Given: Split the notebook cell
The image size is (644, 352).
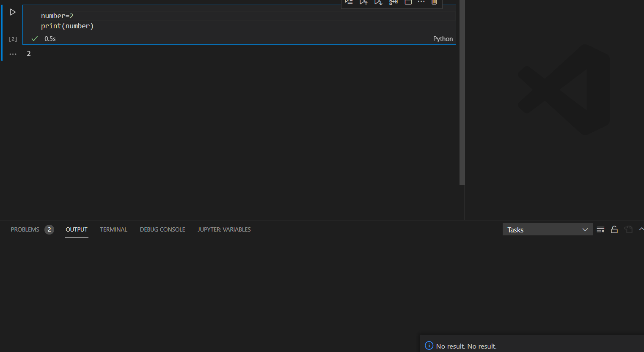Looking at the screenshot, I should (x=408, y=2).
